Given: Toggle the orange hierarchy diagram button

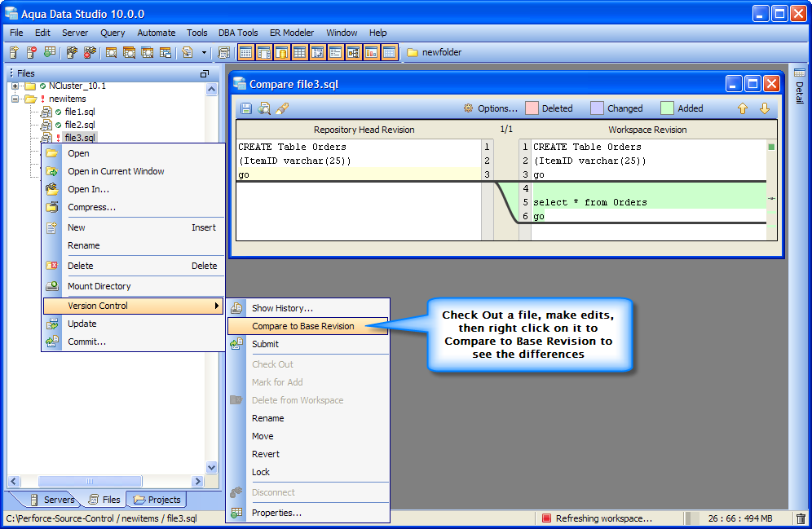Looking at the screenshot, I should coord(354,52).
